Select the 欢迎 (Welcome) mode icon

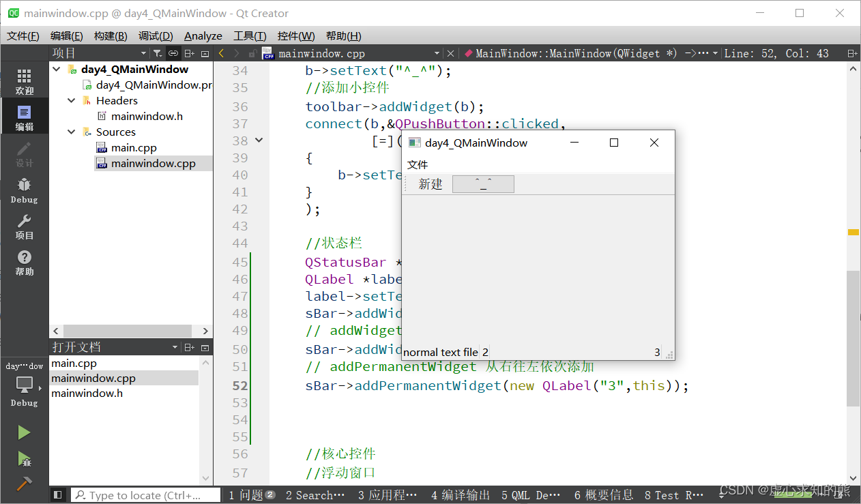tap(25, 80)
